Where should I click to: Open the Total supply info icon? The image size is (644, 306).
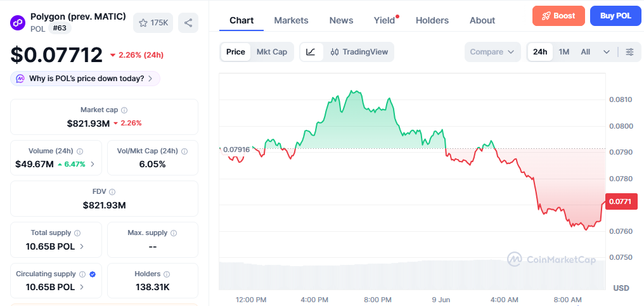[x=77, y=233]
